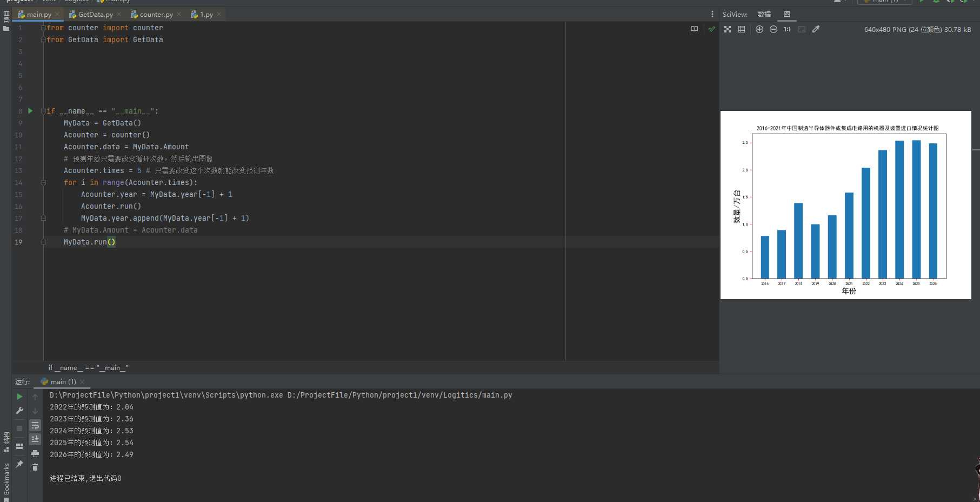
Task: Click end fold marker on line 17
Action: (43, 219)
